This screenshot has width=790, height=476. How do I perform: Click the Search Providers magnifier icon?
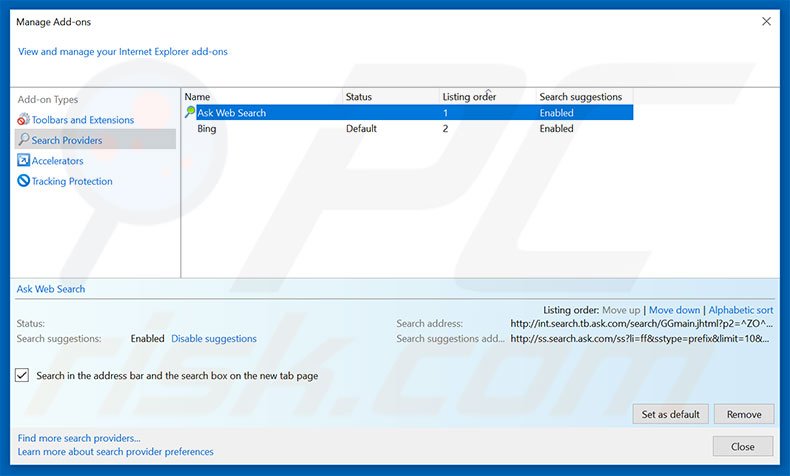tap(23, 140)
